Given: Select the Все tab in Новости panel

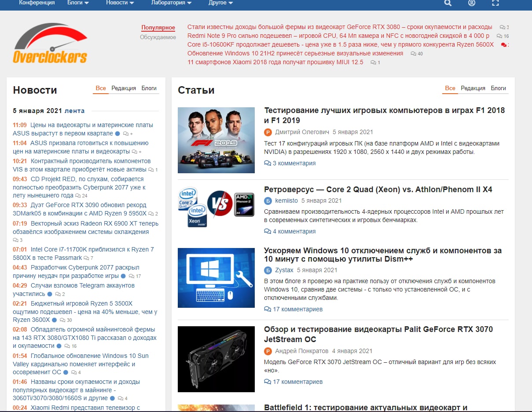Looking at the screenshot, I should (101, 88).
